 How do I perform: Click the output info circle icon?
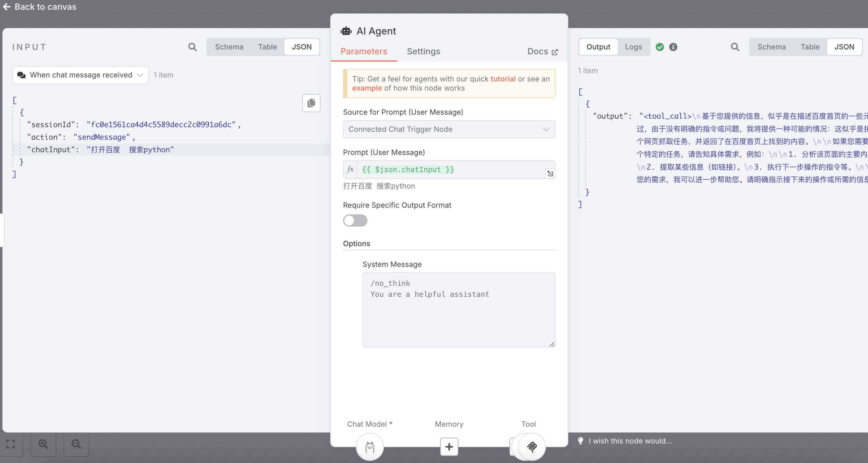673,47
